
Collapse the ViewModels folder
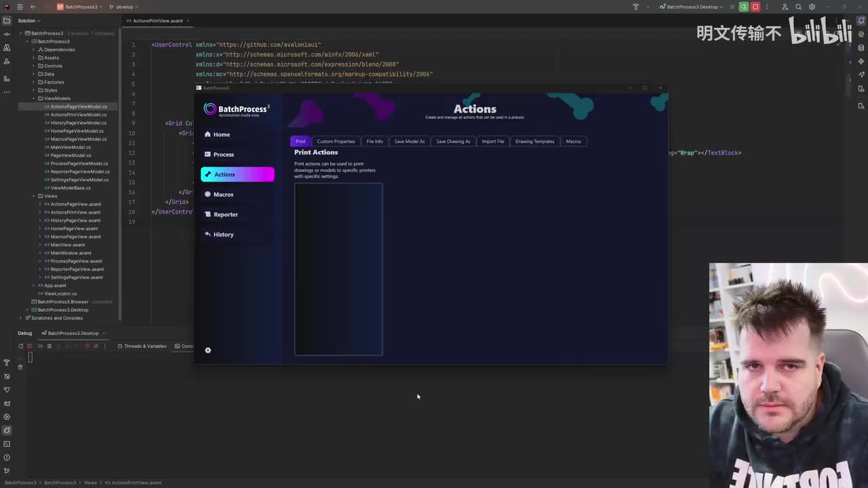click(x=33, y=98)
